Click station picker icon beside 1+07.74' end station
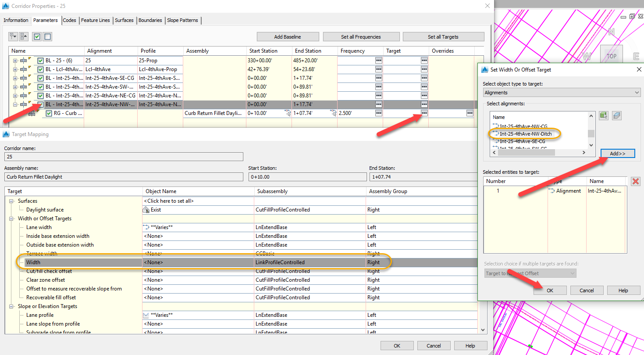644x355 pixels. tap(333, 113)
